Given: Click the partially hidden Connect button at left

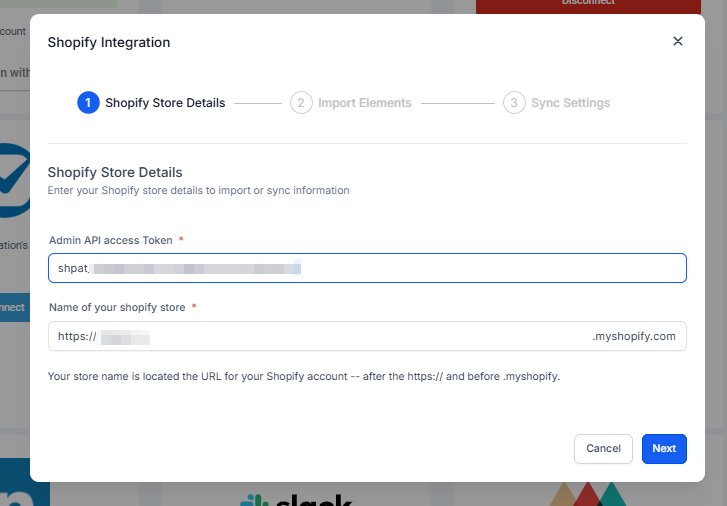Looking at the screenshot, I should point(14,307).
